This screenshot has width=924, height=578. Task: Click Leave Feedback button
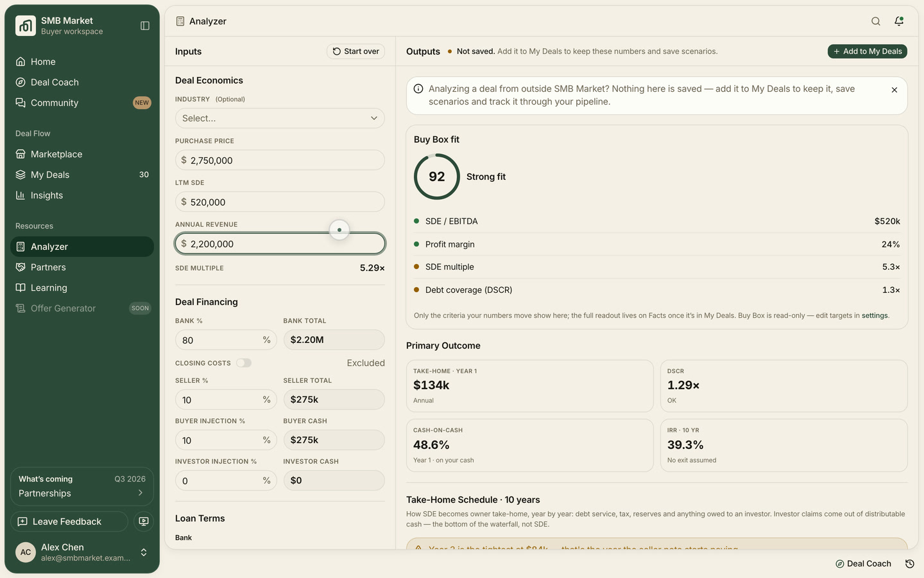[69, 521]
